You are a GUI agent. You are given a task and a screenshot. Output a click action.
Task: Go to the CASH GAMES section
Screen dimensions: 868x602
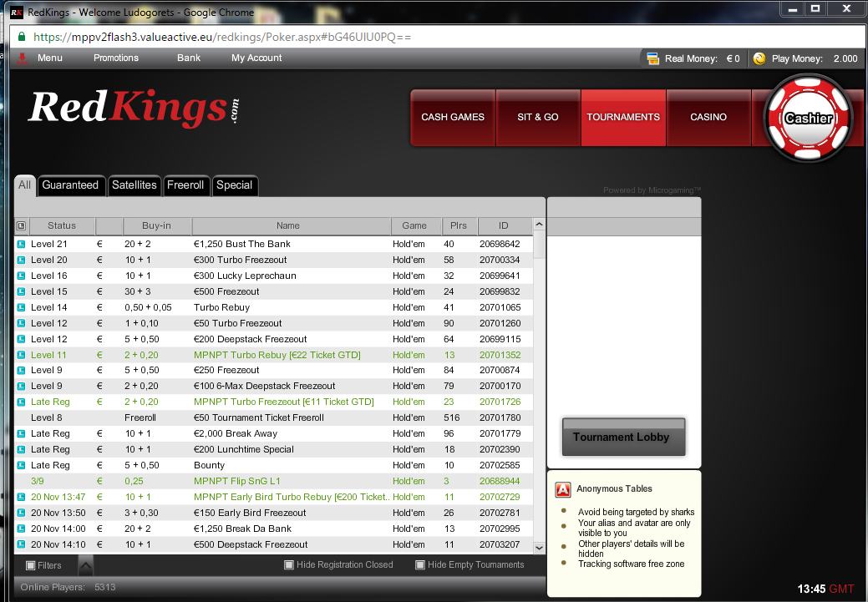coord(453,118)
